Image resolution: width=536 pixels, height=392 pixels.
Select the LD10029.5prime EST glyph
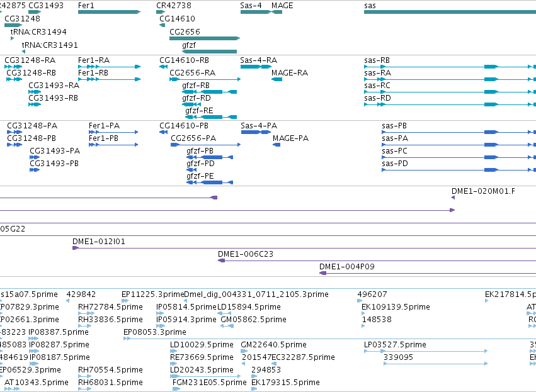[x=174, y=351]
